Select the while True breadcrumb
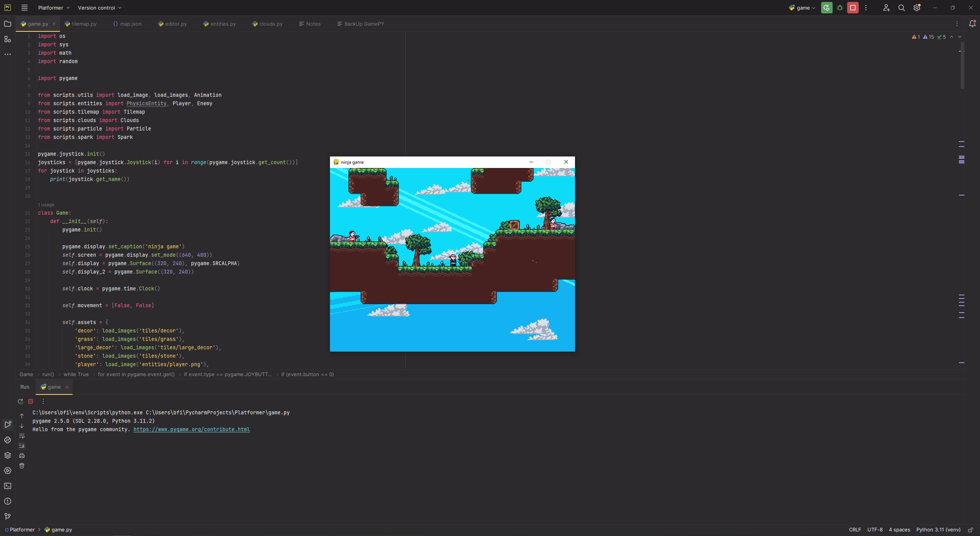This screenshot has width=980, height=536. [76, 374]
